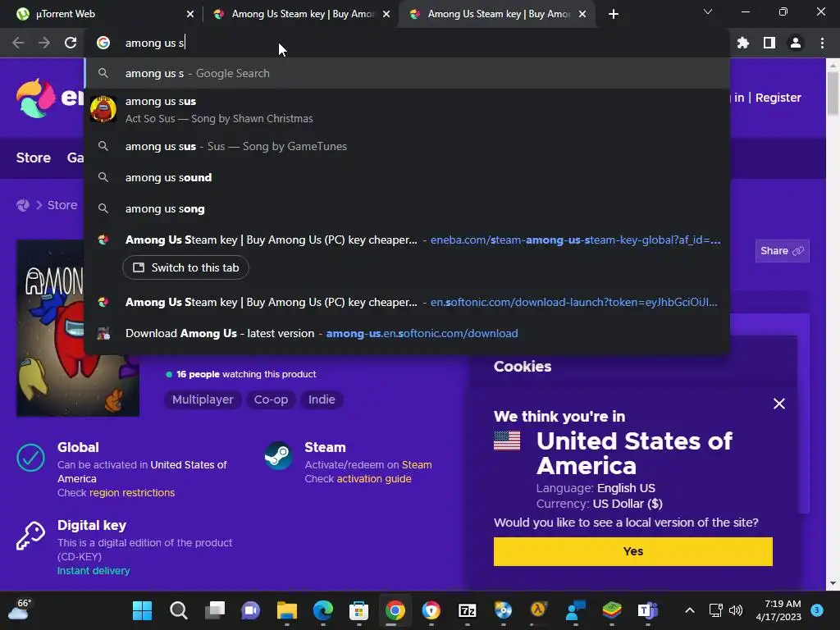The width and height of the screenshot is (840, 630).
Task: Toggle the browser side panel icon
Action: 769,43
